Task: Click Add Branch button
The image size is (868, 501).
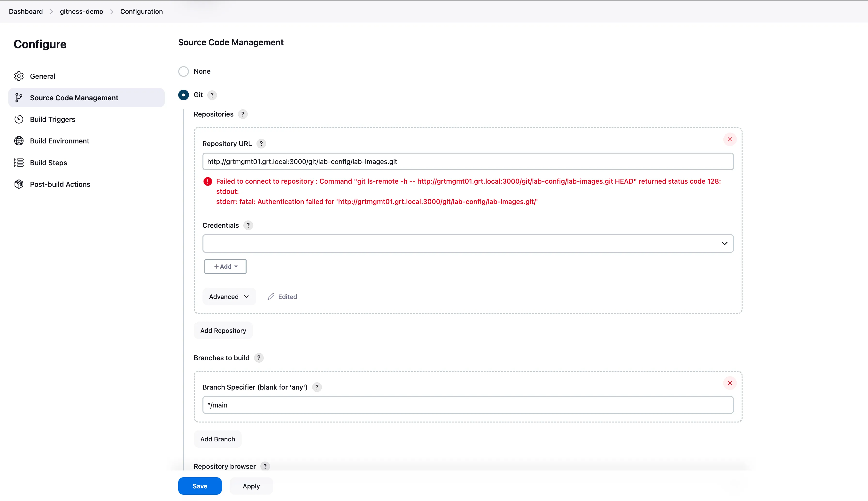Action: pos(218,439)
